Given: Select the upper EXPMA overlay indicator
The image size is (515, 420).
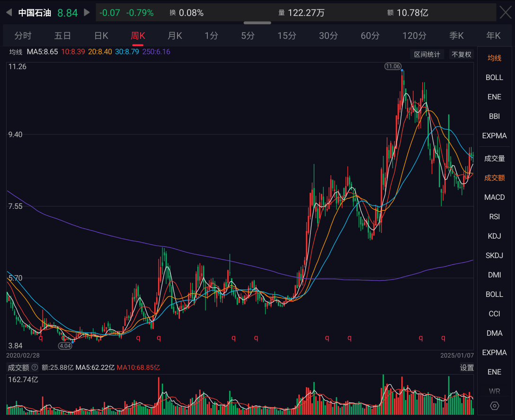Looking at the screenshot, I should (x=494, y=135).
